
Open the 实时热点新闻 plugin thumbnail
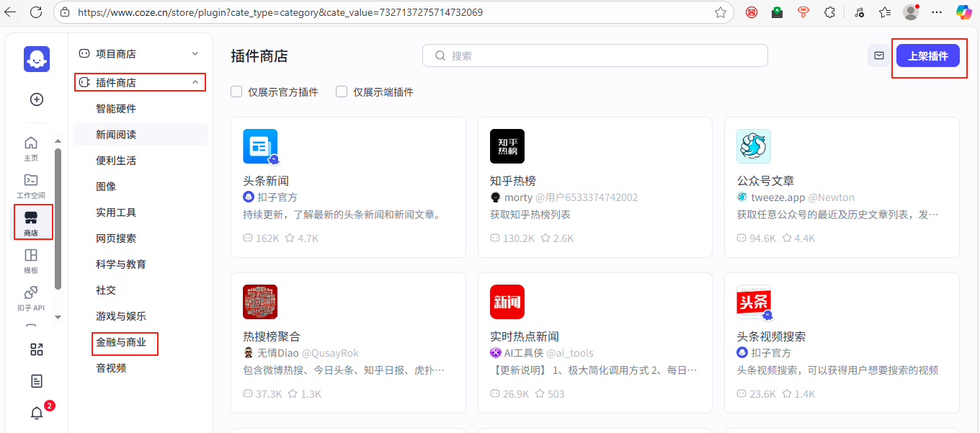click(507, 302)
